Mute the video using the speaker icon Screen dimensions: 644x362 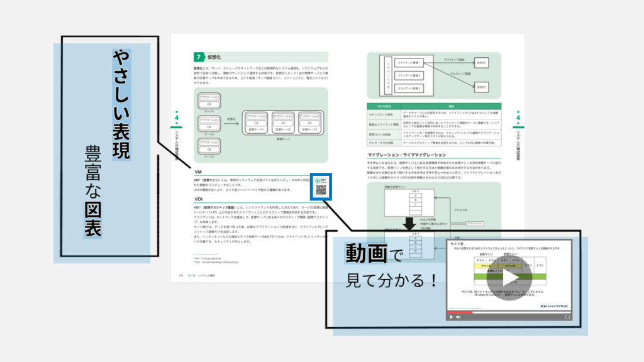pos(458,317)
